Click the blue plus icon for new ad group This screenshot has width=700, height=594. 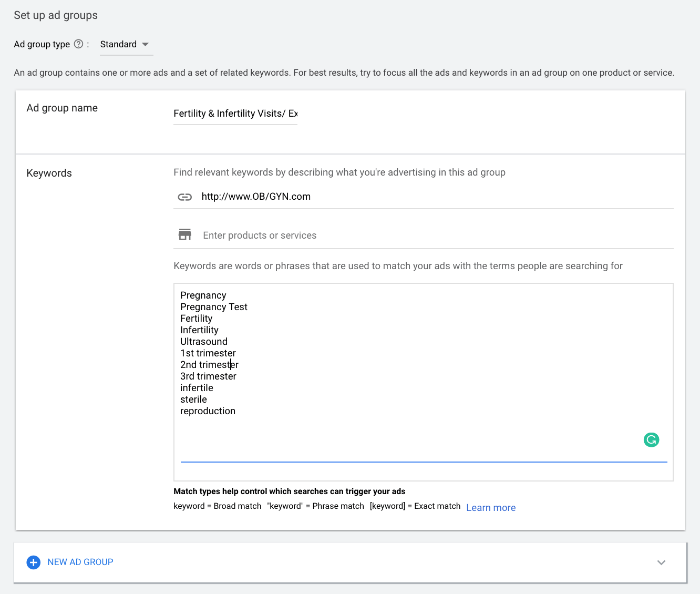tap(33, 562)
